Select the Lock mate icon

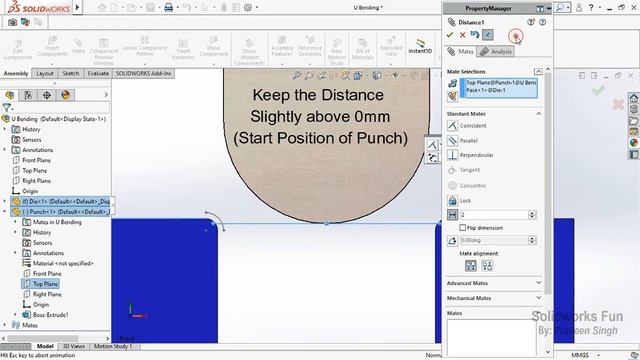click(x=452, y=200)
